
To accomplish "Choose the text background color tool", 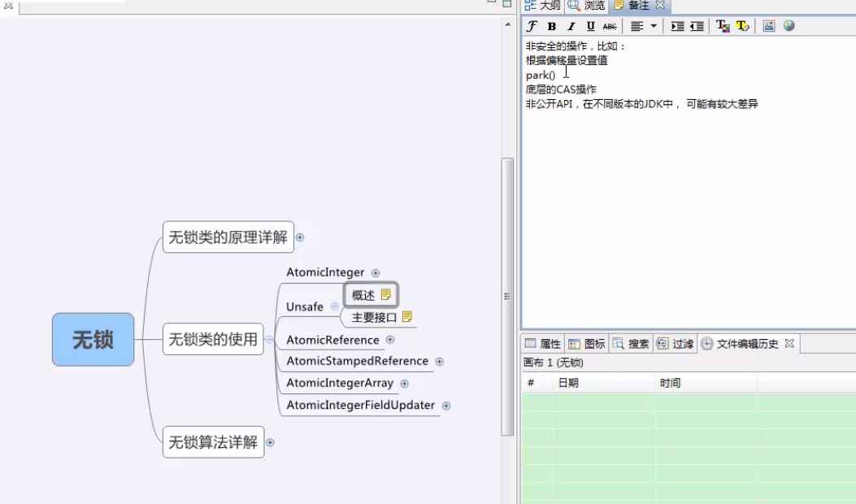I will click(742, 26).
